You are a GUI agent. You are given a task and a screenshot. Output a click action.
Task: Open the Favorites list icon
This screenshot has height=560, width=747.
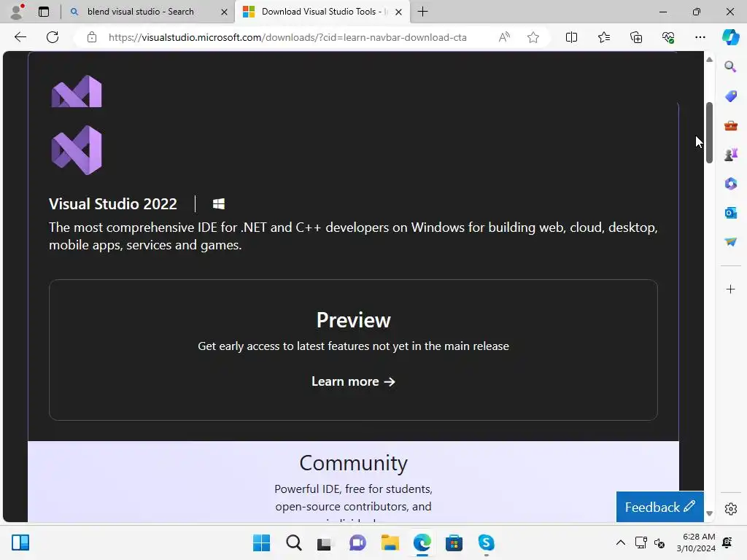[603, 37]
